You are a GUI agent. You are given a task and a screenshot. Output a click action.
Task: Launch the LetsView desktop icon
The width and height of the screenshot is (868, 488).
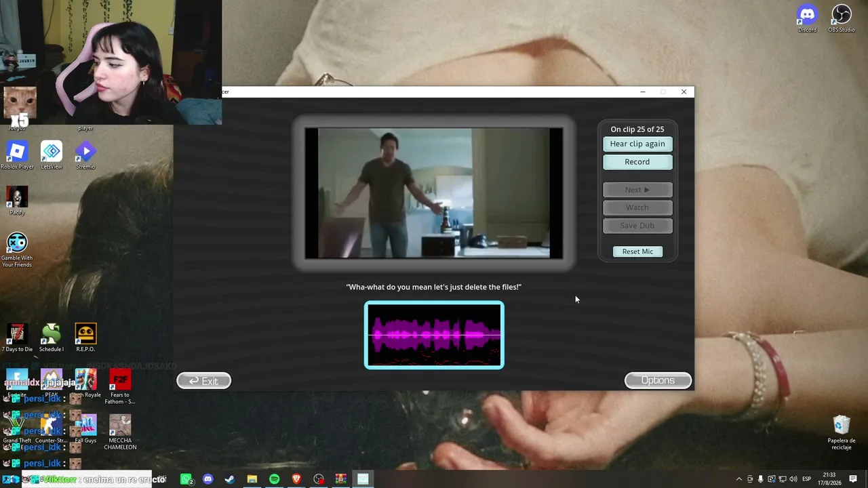click(52, 155)
